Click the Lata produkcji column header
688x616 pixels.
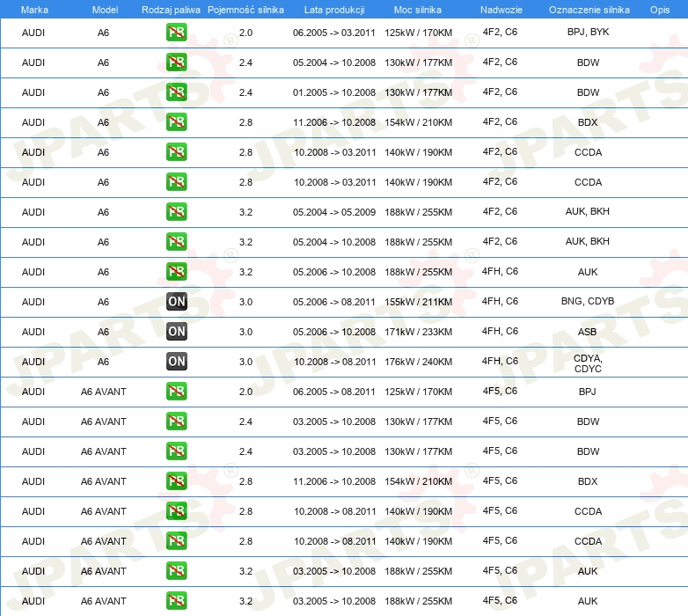334,10
